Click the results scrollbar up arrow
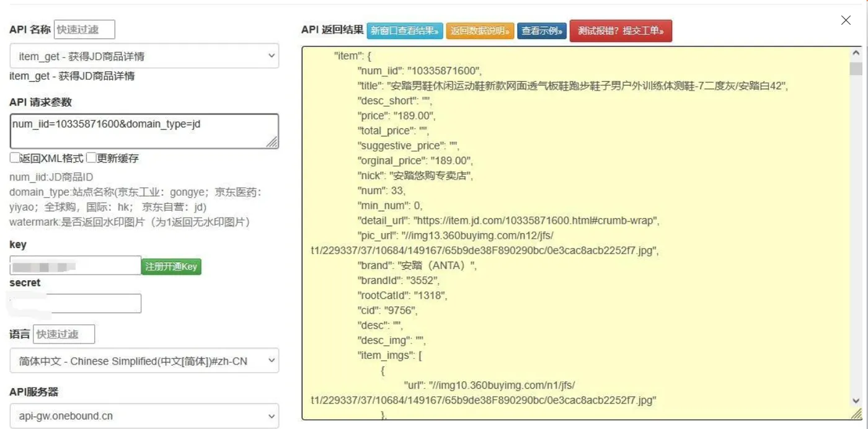This screenshot has width=868, height=429. (856, 54)
